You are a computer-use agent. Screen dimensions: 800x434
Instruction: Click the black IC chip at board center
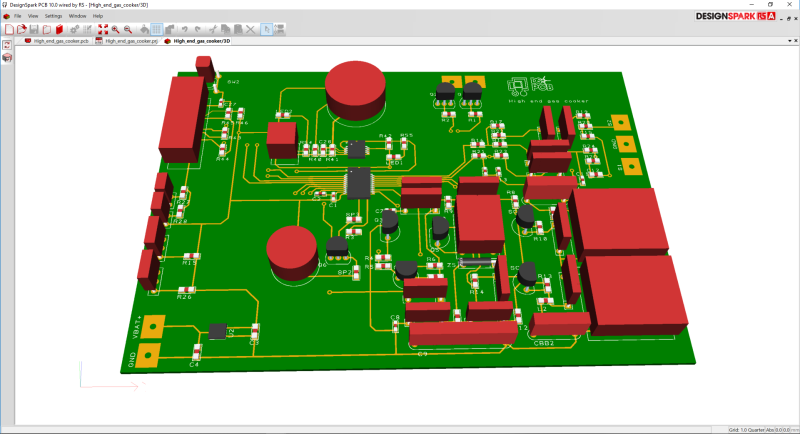(359, 182)
